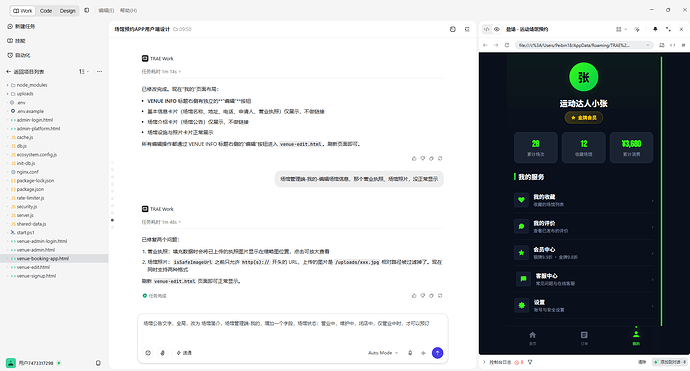The width and height of the screenshot is (690, 371).
Task: Expand the console log panel below the preview
Action: (484, 362)
